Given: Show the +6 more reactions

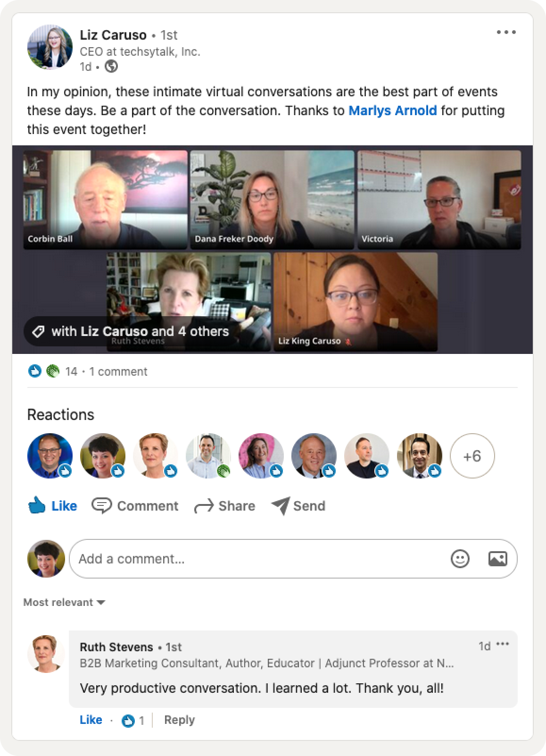Looking at the screenshot, I should (x=472, y=456).
